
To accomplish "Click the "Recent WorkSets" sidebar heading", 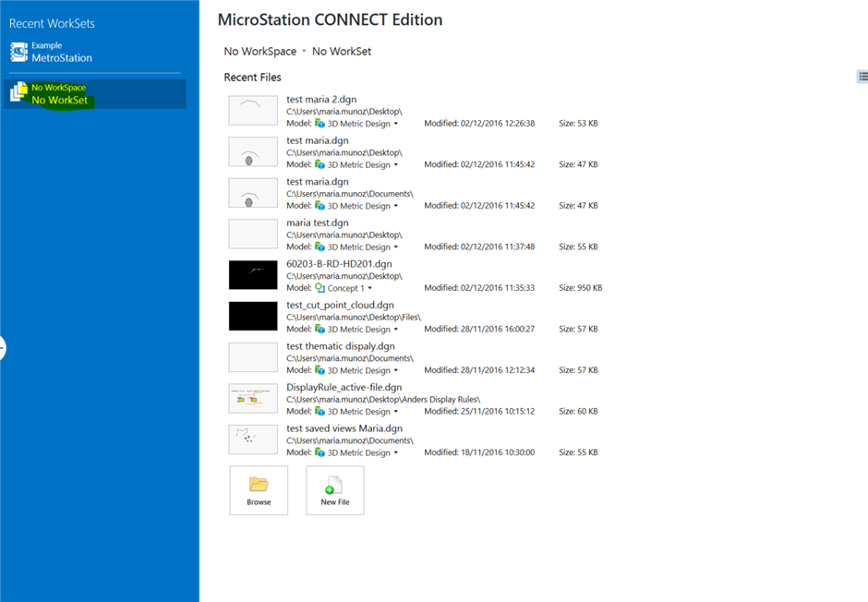I will (52, 24).
